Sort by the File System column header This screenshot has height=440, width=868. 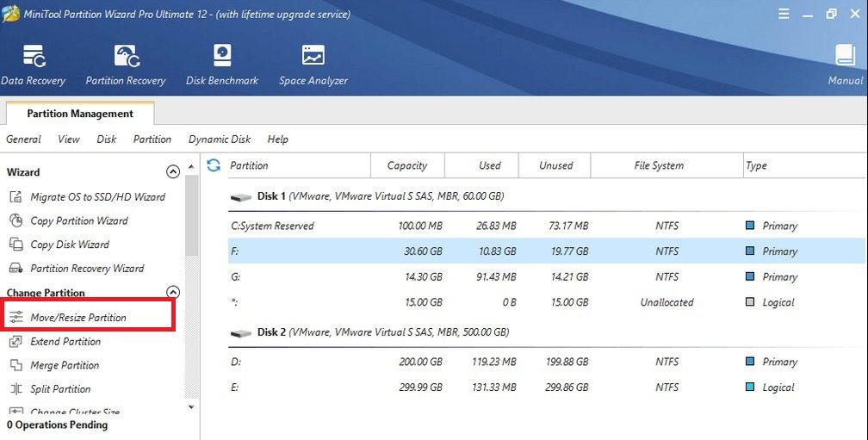click(660, 165)
